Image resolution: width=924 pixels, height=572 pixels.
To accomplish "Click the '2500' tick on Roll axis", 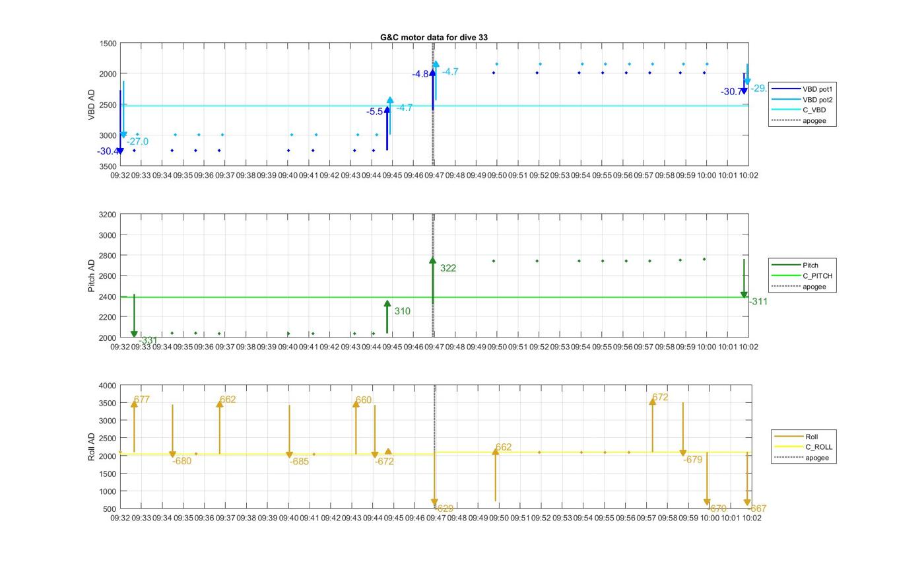I will pyautogui.click(x=108, y=439).
